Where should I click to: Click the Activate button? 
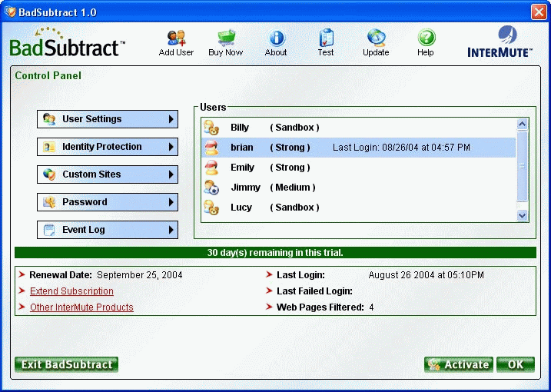pyautogui.click(x=459, y=364)
